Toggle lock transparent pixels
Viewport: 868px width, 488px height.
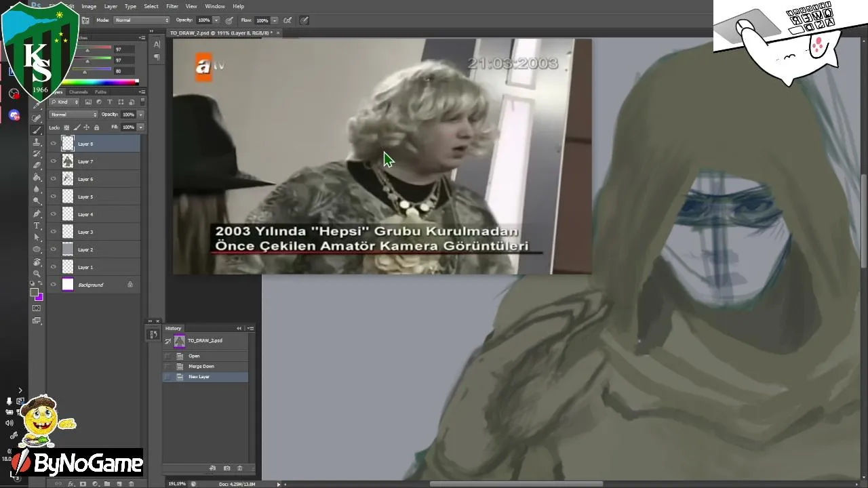(66, 127)
